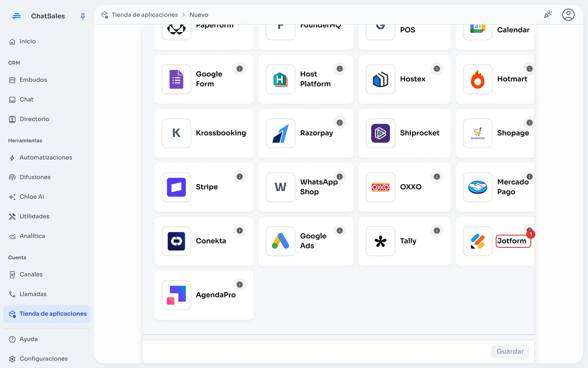Select the WhatsApp Shop W icon
Screen dimensions: 588x368
pos(280,187)
